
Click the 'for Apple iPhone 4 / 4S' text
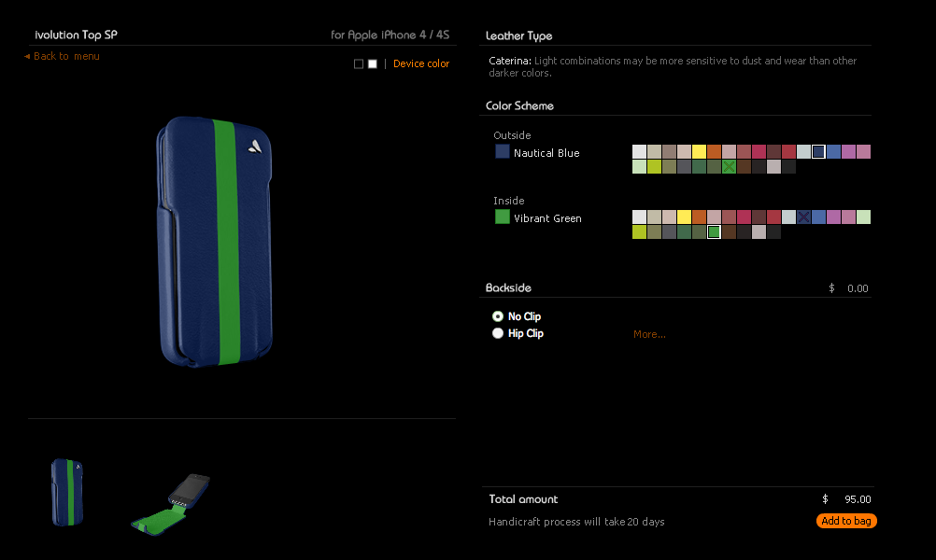tap(390, 35)
